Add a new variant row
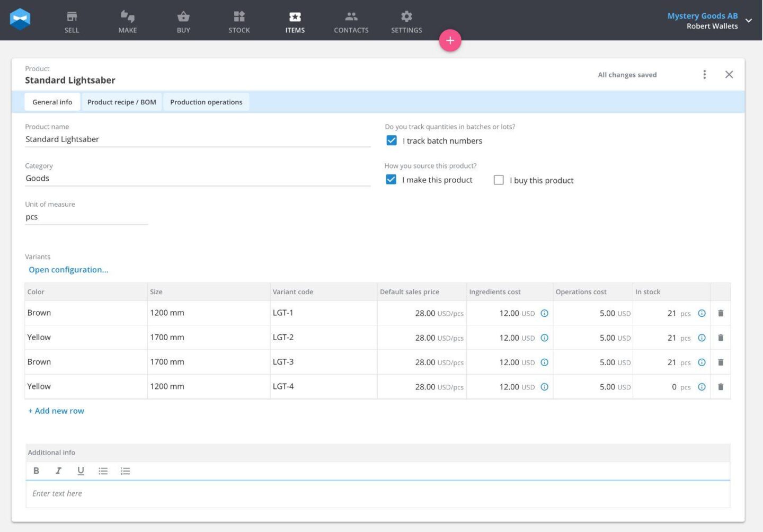 56,410
